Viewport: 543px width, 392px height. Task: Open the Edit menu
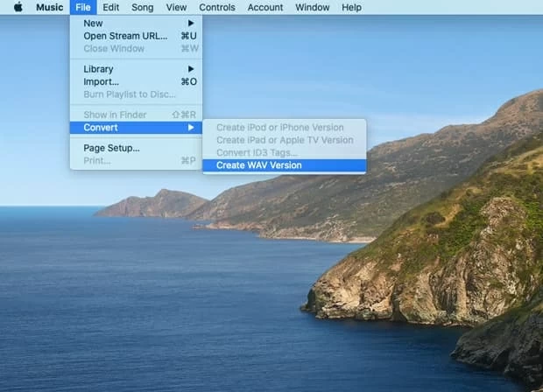click(x=111, y=7)
